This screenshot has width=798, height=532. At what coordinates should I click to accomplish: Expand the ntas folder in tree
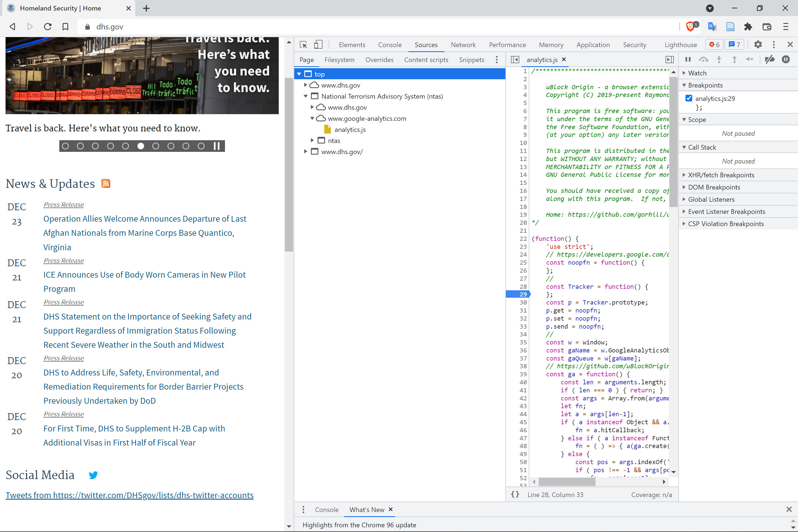(312, 140)
